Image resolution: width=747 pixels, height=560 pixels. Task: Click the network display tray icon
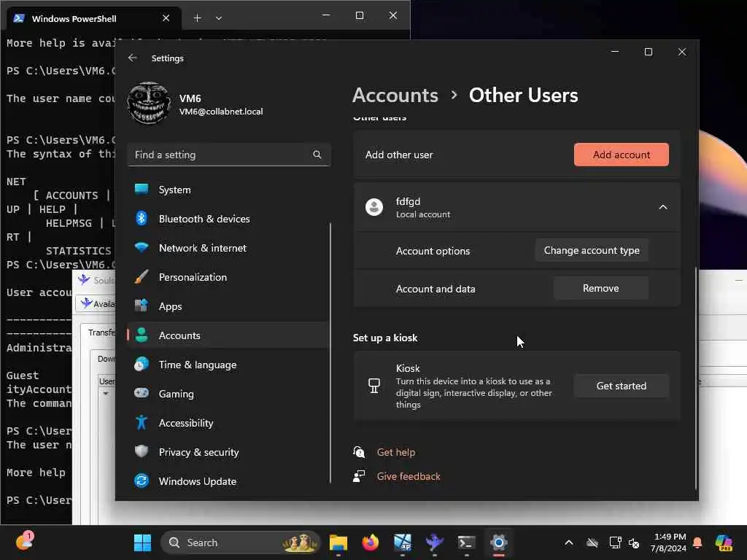pyautogui.click(x=615, y=542)
